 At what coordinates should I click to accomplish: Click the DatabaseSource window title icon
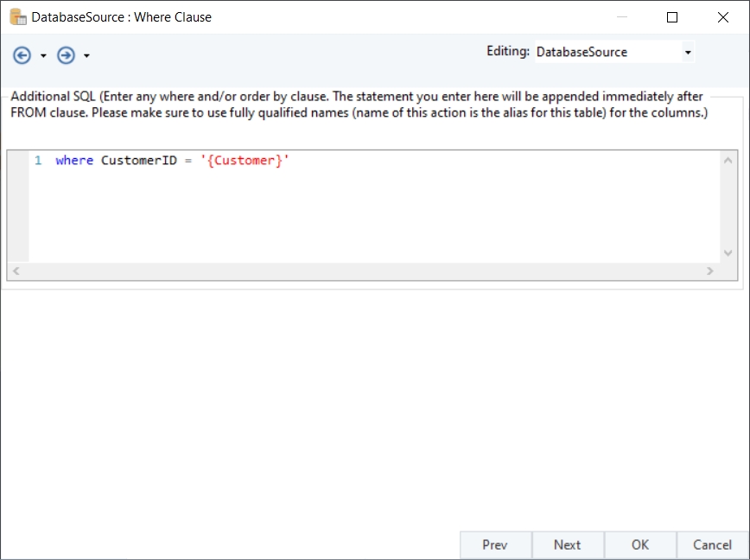[x=17, y=16]
